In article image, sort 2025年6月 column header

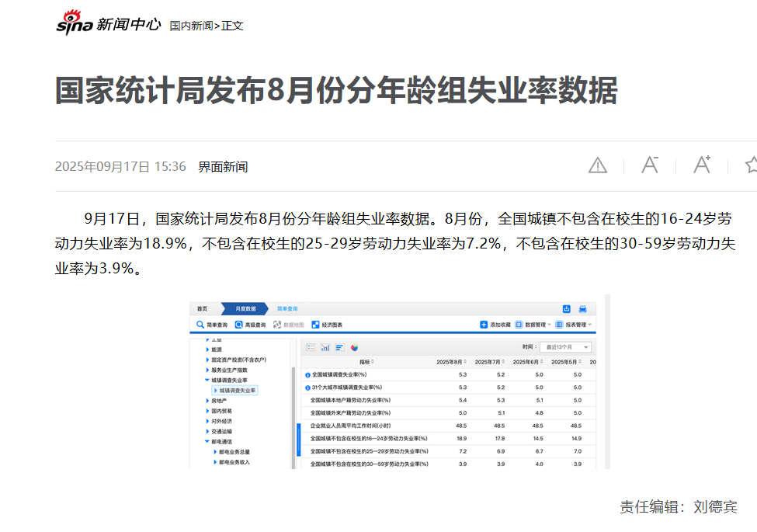point(528,362)
